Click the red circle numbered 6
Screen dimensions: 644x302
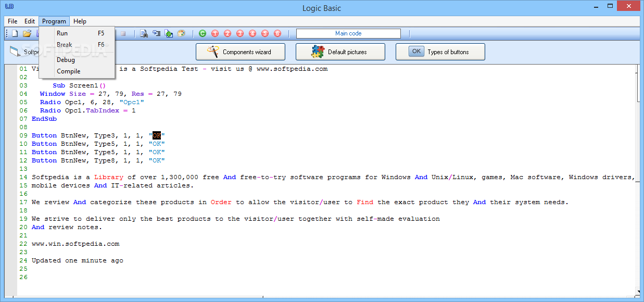(277, 33)
